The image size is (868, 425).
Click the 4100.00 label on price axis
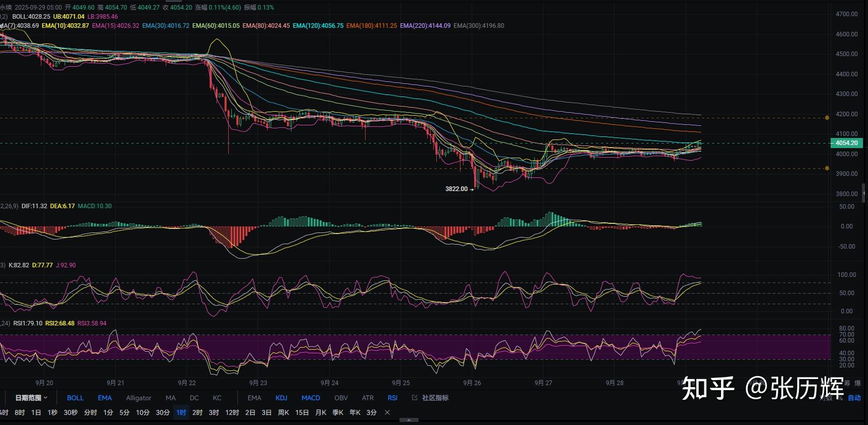(x=846, y=134)
